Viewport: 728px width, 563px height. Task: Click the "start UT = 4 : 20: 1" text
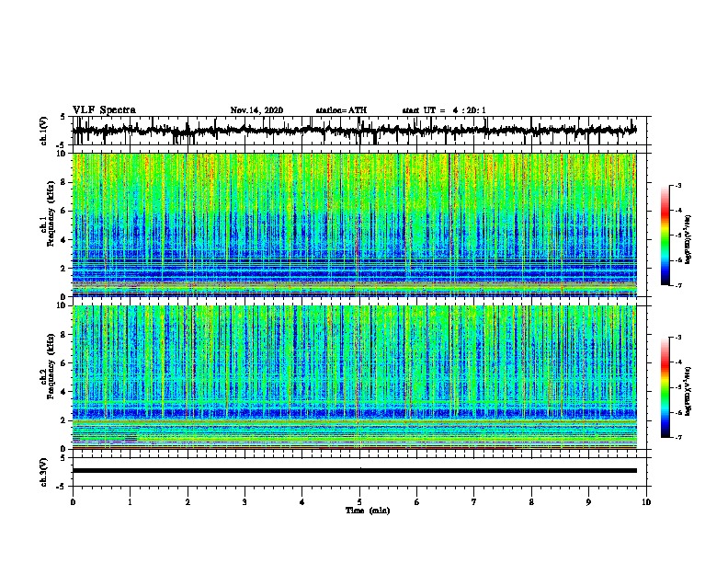pos(444,110)
